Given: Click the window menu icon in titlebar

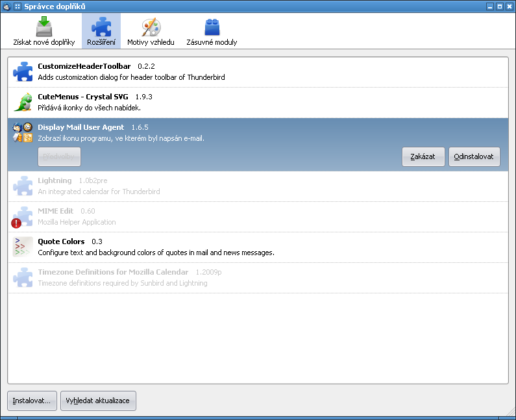Looking at the screenshot, I should click(x=18, y=6).
